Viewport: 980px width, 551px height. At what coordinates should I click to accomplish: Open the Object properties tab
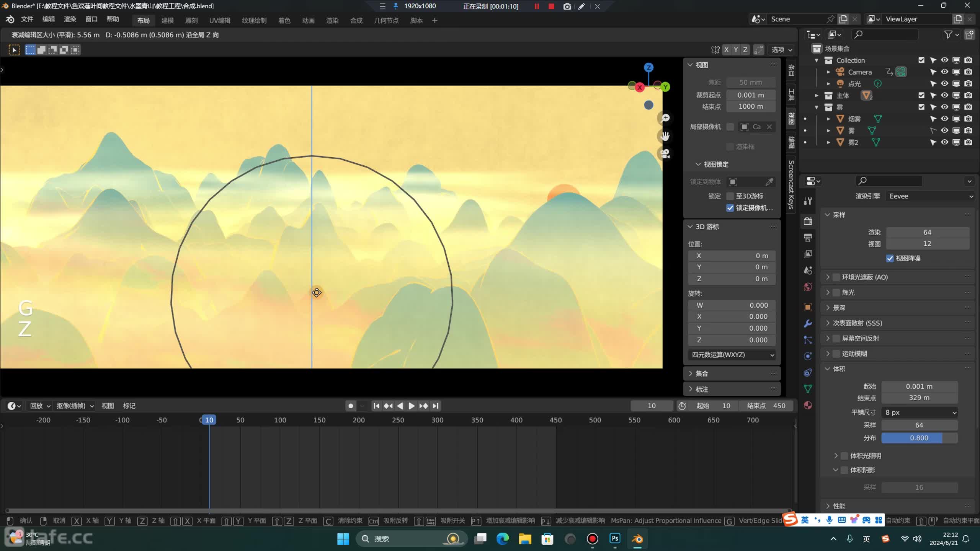coord(808,307)
